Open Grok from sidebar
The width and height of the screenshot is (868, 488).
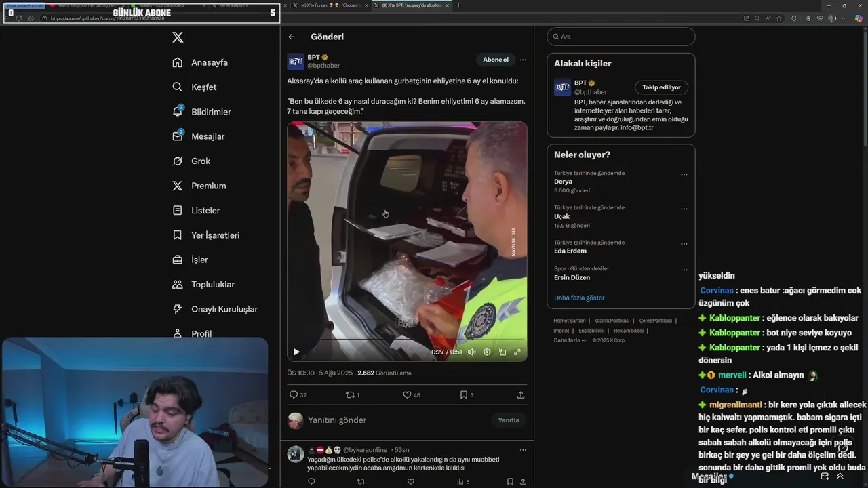[191, 161]
